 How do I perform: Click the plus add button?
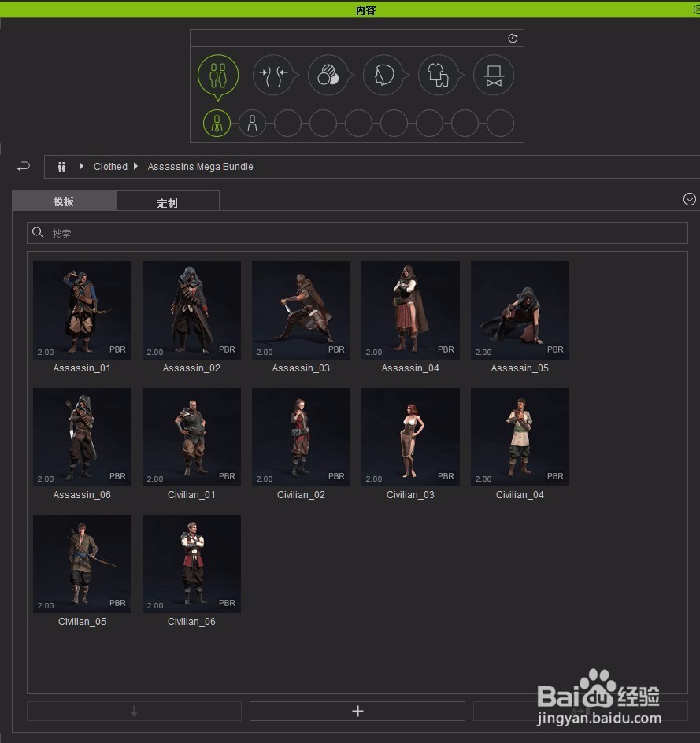pos(357,711)
